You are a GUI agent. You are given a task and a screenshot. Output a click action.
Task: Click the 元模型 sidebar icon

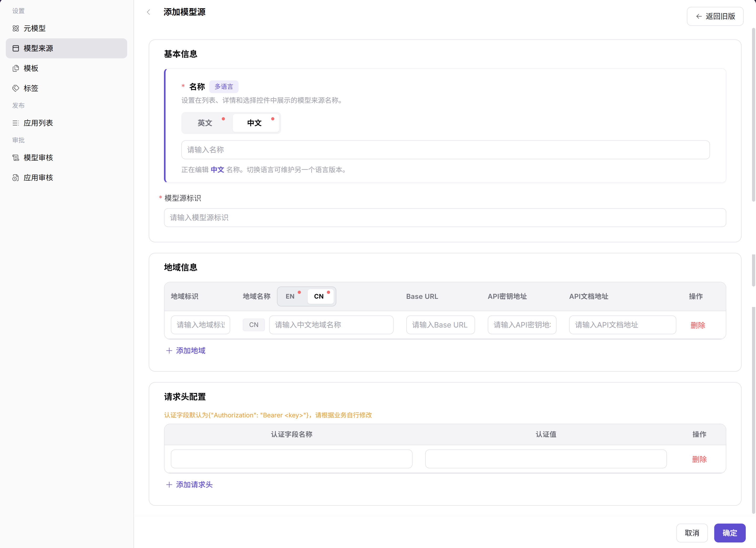point(16,28)
